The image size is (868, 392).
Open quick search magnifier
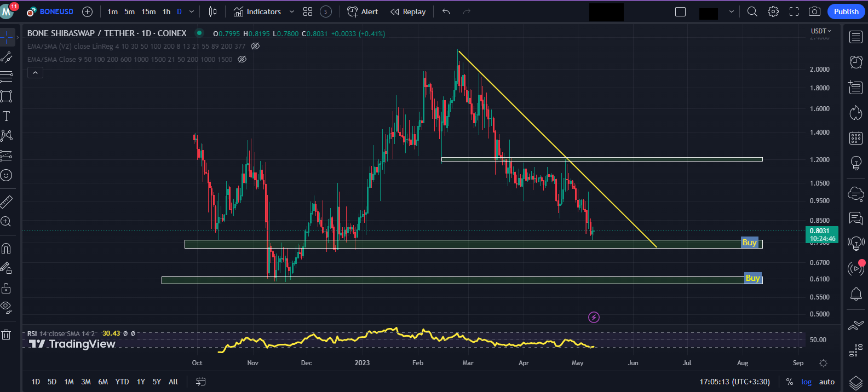click(752, 11)
